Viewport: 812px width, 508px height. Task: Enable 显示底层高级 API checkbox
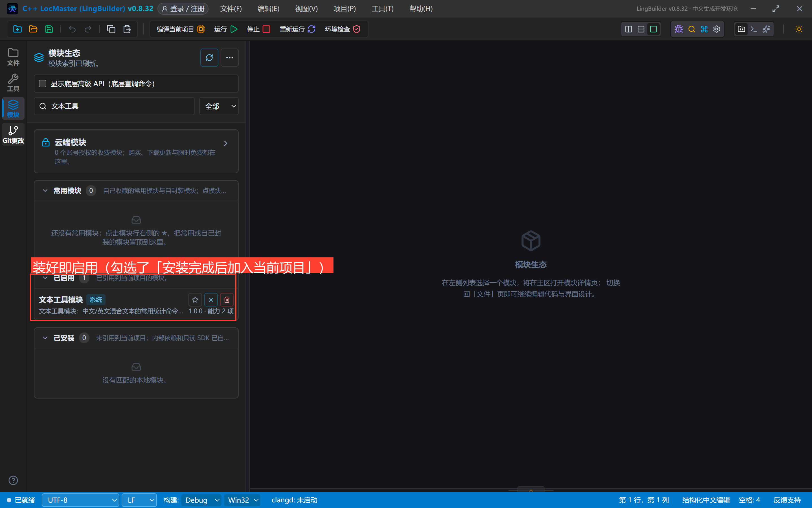43,84
